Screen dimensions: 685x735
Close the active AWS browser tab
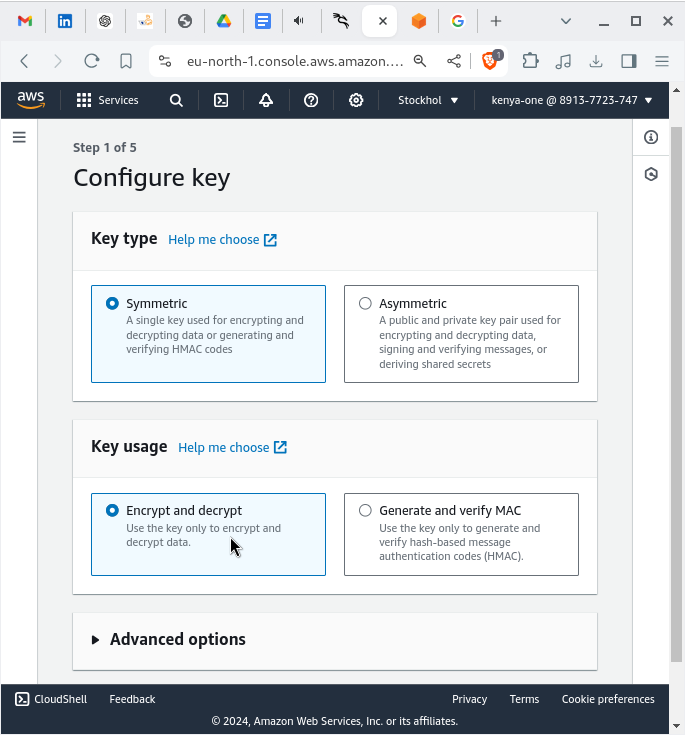point(383,21)
